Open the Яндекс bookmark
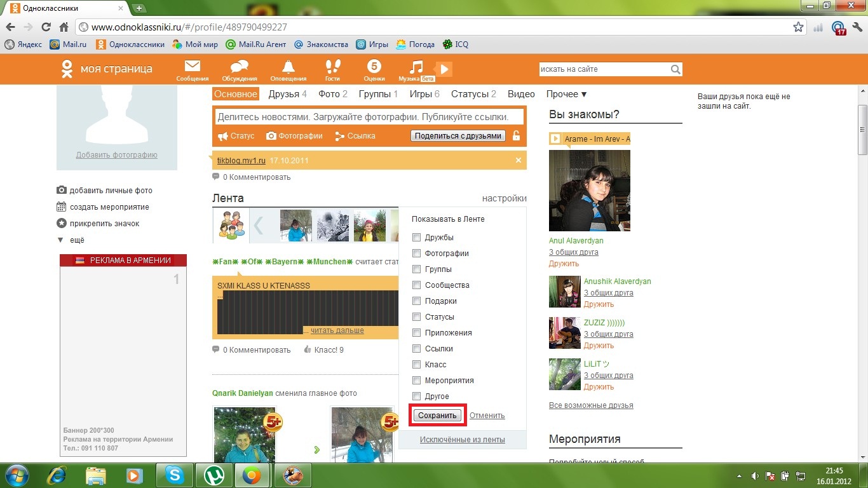Screen dimensions: 868x488 click(x=24, y=44)
